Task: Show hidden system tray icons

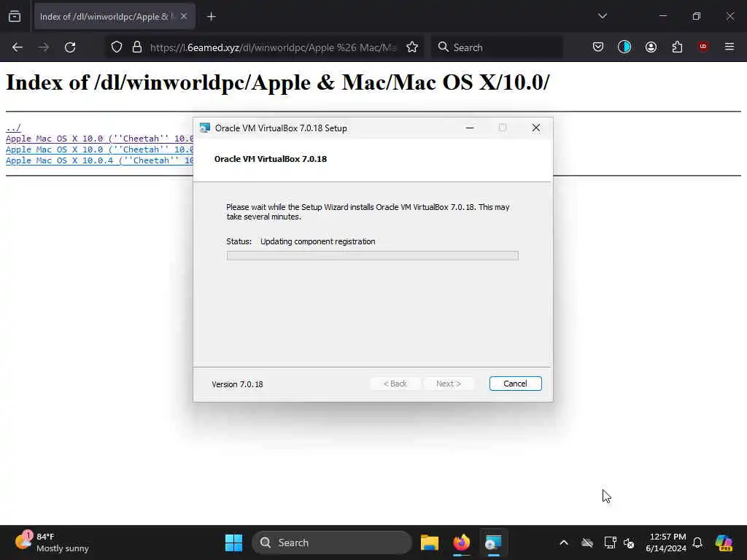Action: click(564, 542)
